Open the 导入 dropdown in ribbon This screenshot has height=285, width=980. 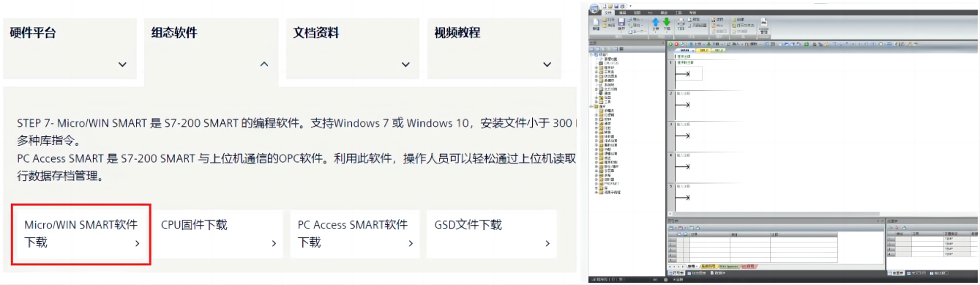click(635, 19)
